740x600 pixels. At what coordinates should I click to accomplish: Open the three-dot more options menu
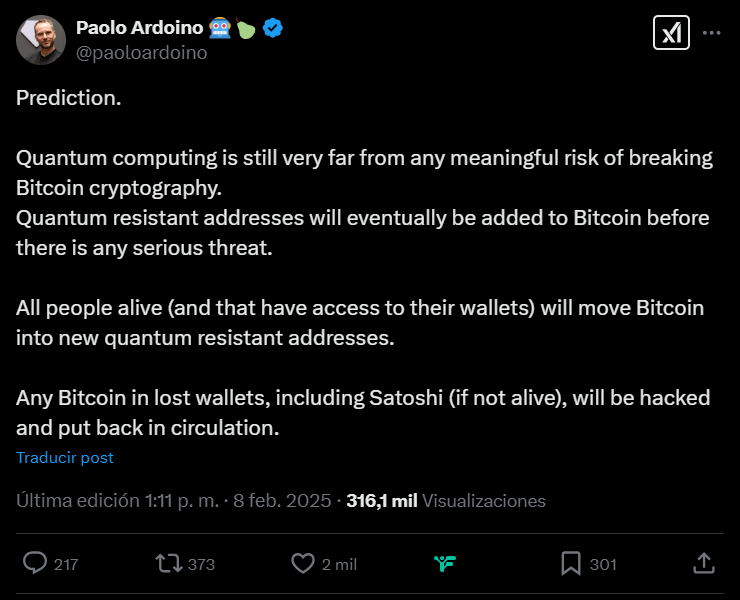tap(712, 33)
